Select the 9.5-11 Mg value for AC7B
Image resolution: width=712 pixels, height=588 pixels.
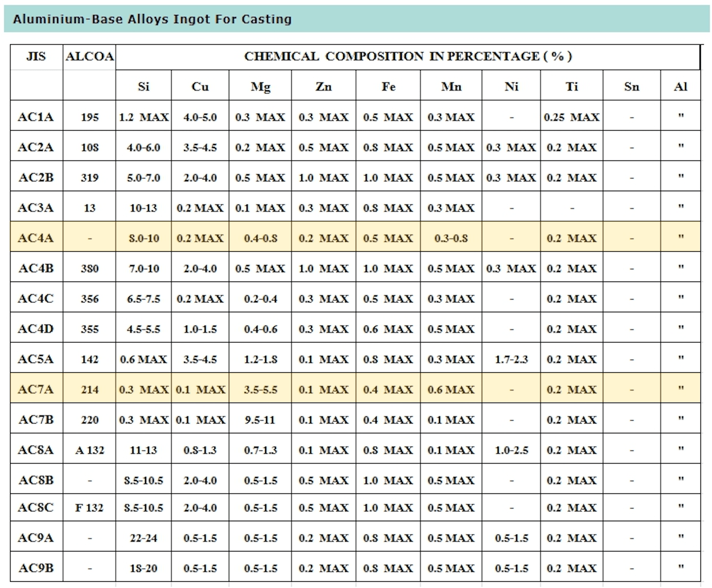(x=260, y=420)
